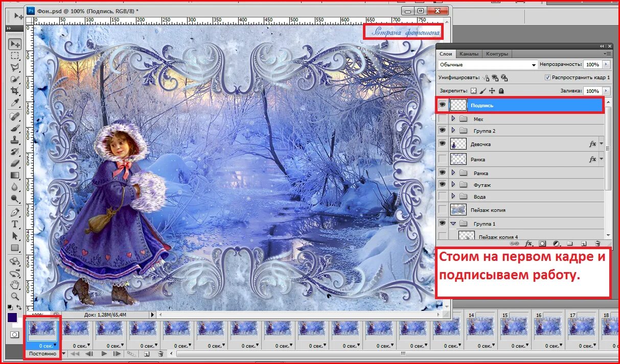Screen dimensions: 620x364
Task: Select the Brush tool
Action: tap(15, 128)
